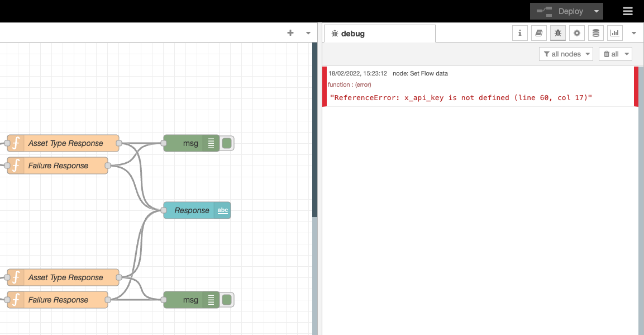Select the upper Asset Type Response function node
The height and width of the screenshot is (335, 644).
[x=63, y=143]
